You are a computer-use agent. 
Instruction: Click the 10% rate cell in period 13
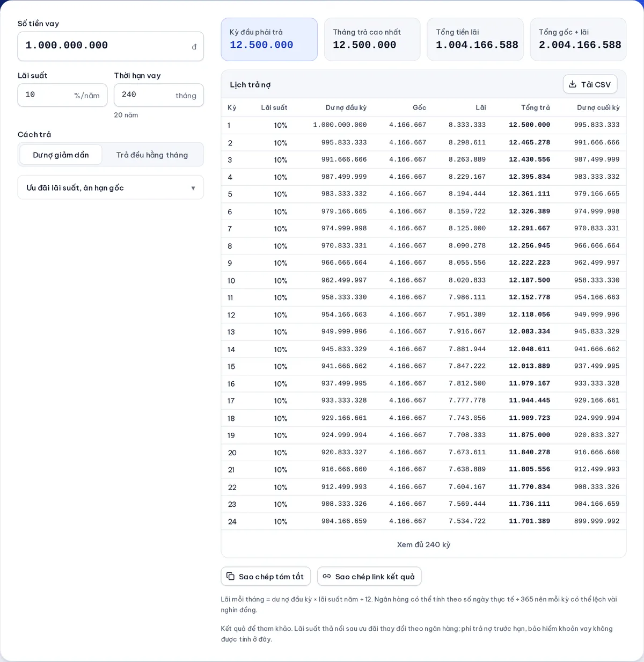pyautogui.click(x=281, y=332)
